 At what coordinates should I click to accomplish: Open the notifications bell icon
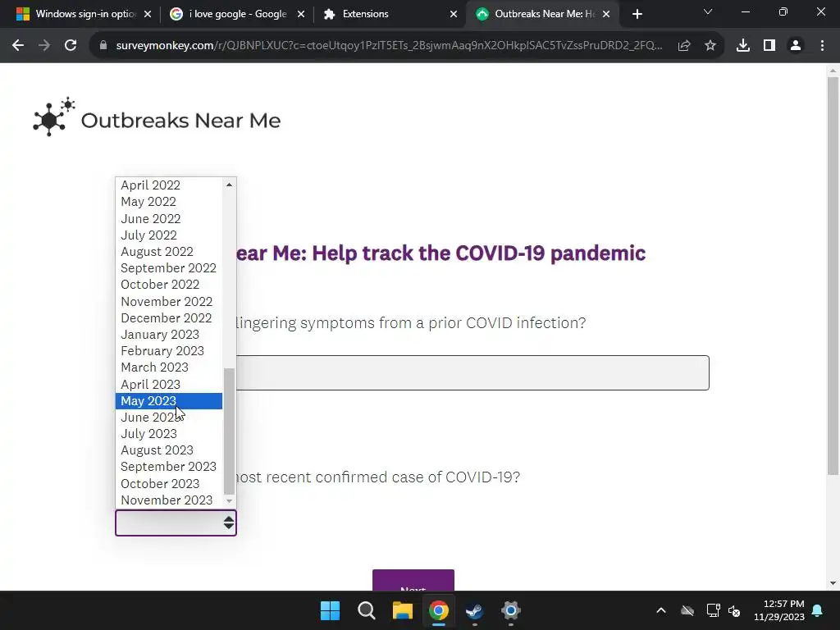coord(818,610)
